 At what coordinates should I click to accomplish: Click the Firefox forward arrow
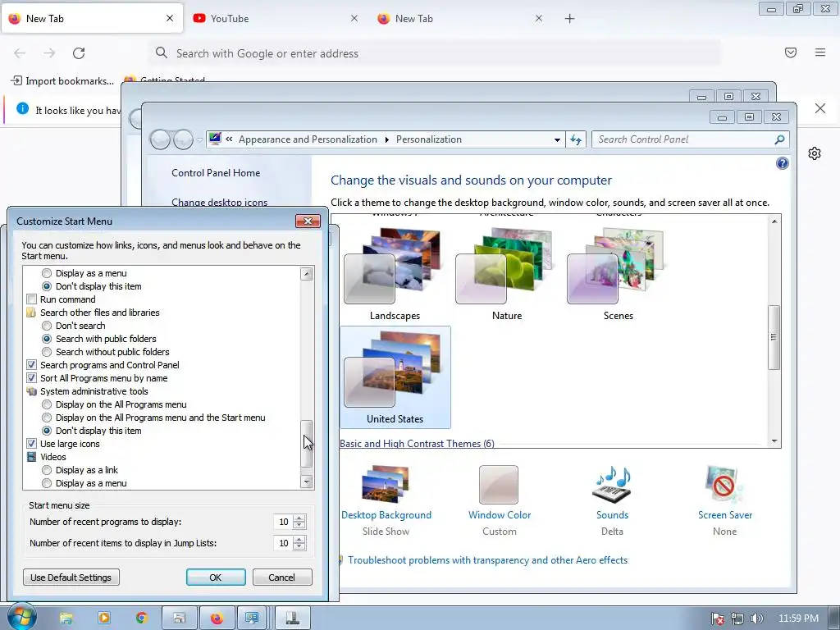[x=49, y=53]
